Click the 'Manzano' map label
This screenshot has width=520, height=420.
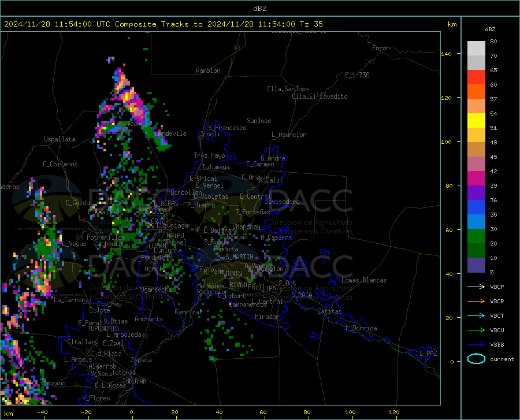pos(53,383)
